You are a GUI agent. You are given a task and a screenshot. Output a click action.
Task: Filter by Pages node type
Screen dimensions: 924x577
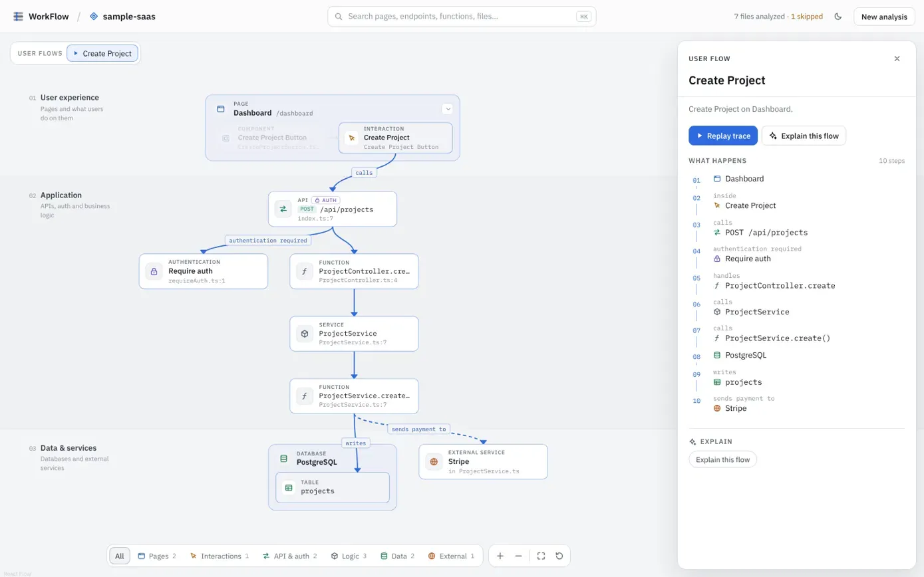pyautogui.click(x=157, y=556)
